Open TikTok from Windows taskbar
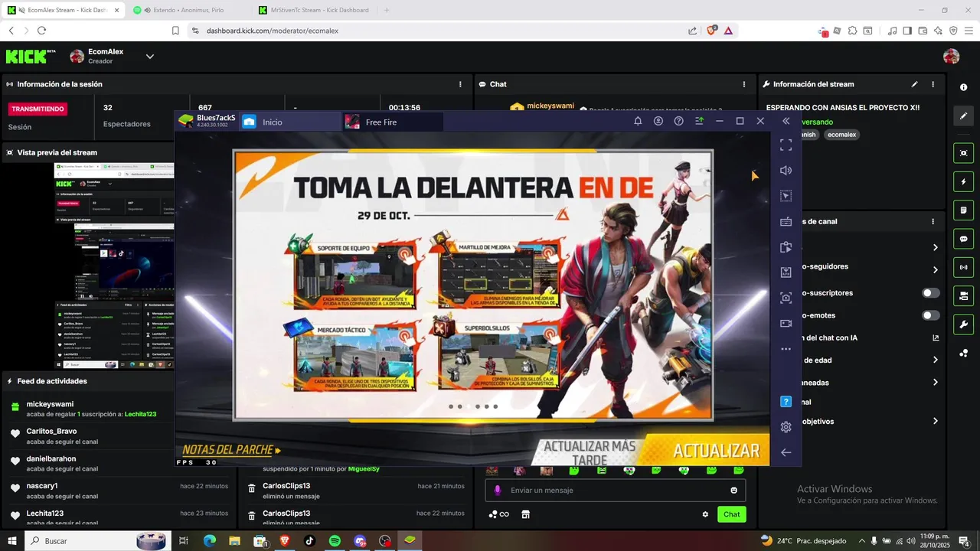 click(x=309, y=540)
